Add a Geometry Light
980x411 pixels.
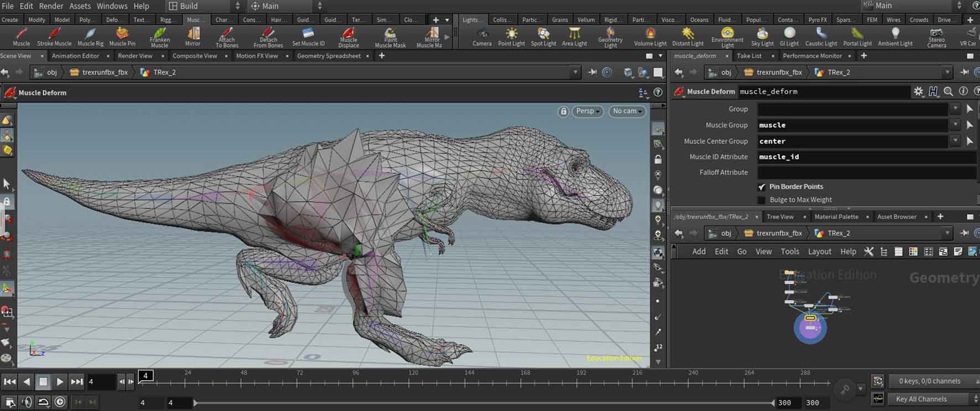click(x=610, y=37)
